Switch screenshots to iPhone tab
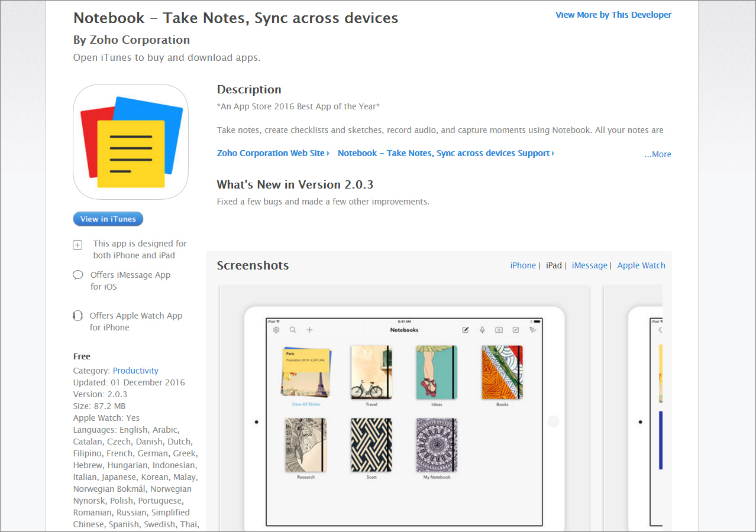Image resolution: width=756 pixels, height=532 pixels. (x=523, y=265)
